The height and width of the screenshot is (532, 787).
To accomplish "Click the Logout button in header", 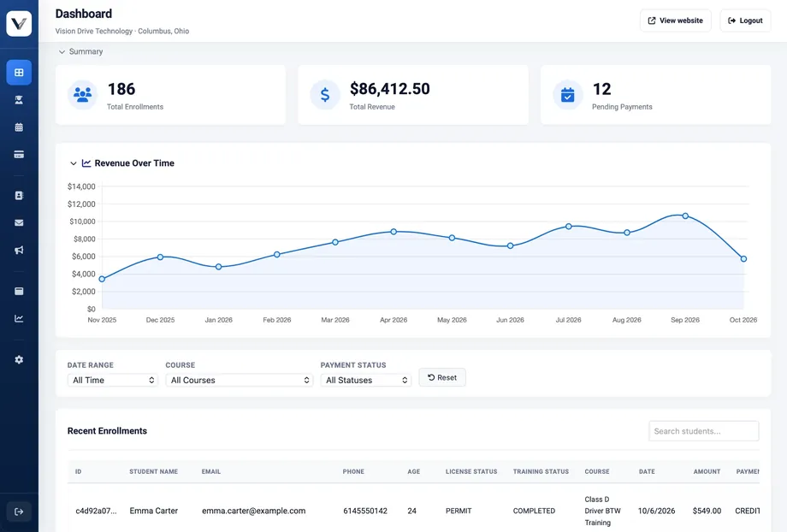I will (x=745, y=21).
